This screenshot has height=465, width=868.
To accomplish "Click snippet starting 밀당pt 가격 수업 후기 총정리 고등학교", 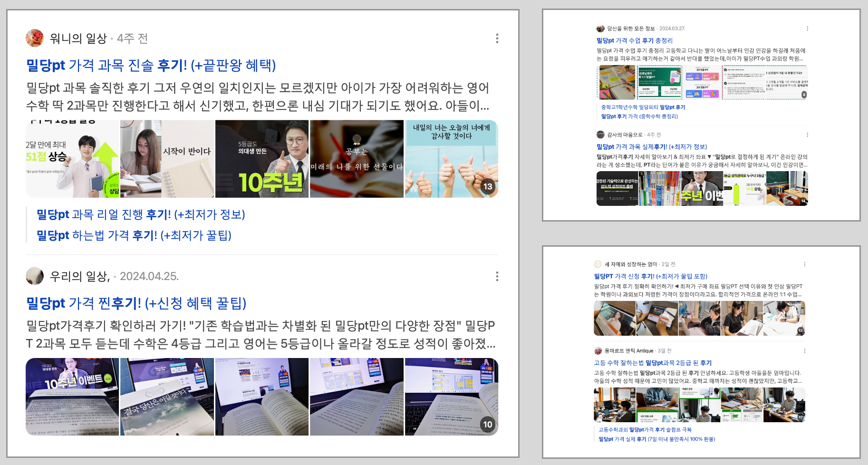I will coord(701,55).
